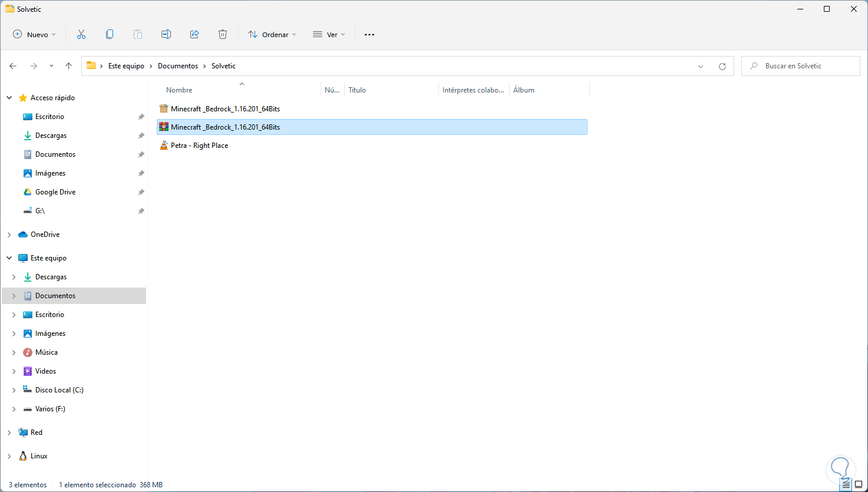Open the See more options ellipsis
Viewport: 868px width, 492px height.
[x=369, y=35]
